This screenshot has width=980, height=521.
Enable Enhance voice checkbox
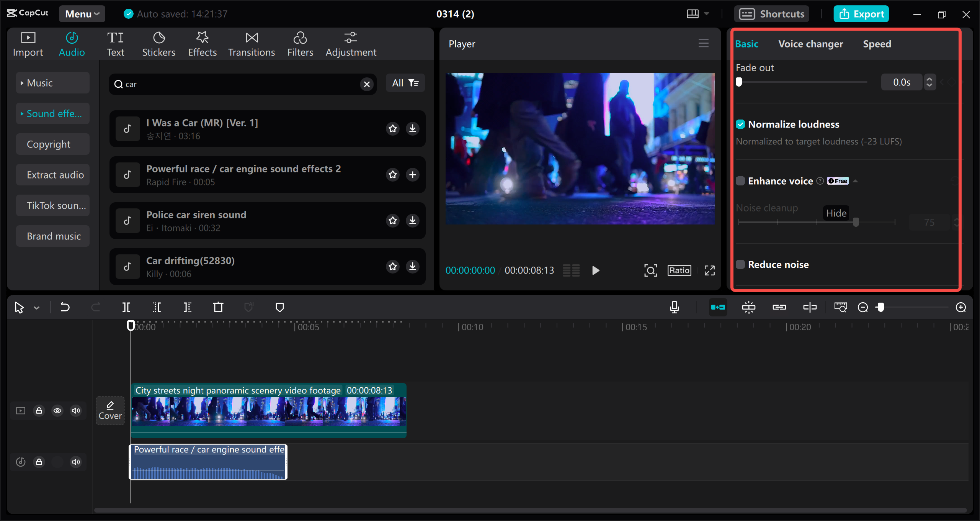tap(740, 180)
